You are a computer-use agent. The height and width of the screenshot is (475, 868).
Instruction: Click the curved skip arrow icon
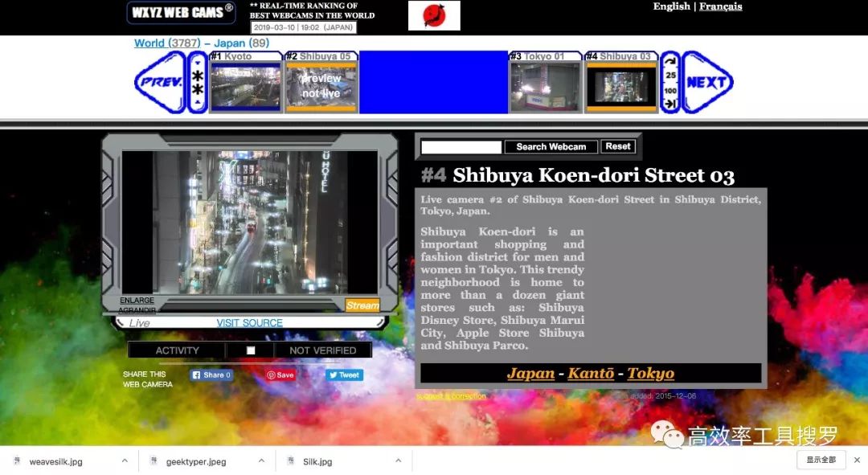pos(670,61)
